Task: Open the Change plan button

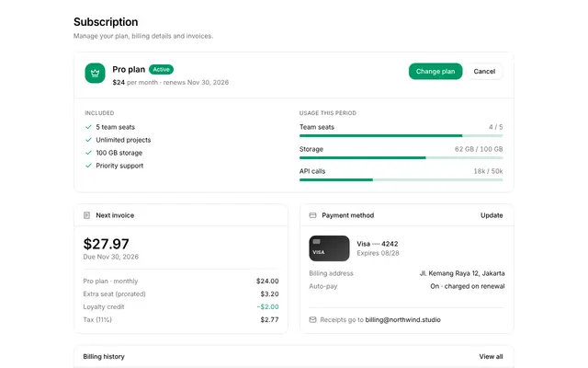Action: pos(435,72)
